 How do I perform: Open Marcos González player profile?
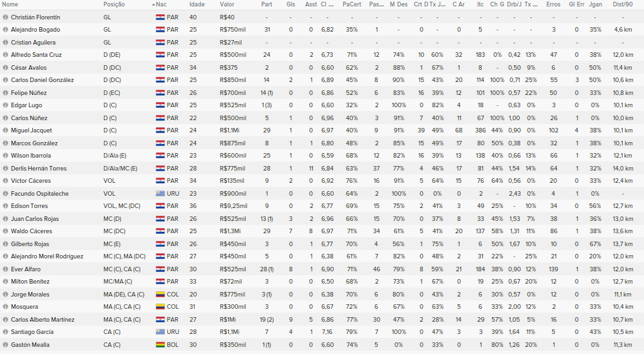(x=34, y=143)
